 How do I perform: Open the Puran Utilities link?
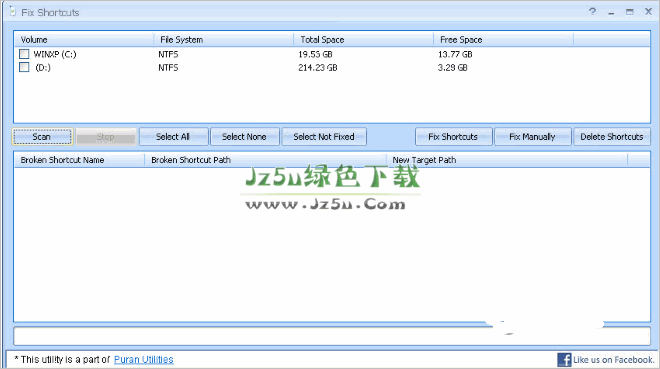[x=144, y=360]
